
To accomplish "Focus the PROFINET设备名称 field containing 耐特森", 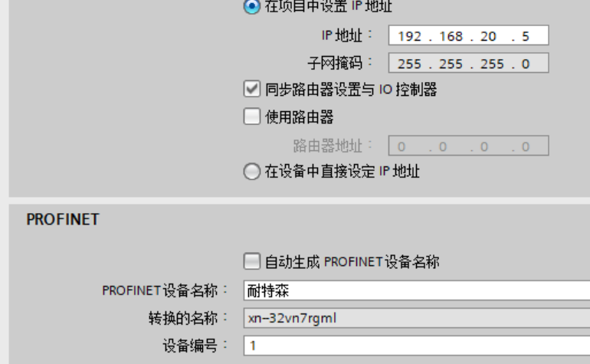I will coord(417,290).
